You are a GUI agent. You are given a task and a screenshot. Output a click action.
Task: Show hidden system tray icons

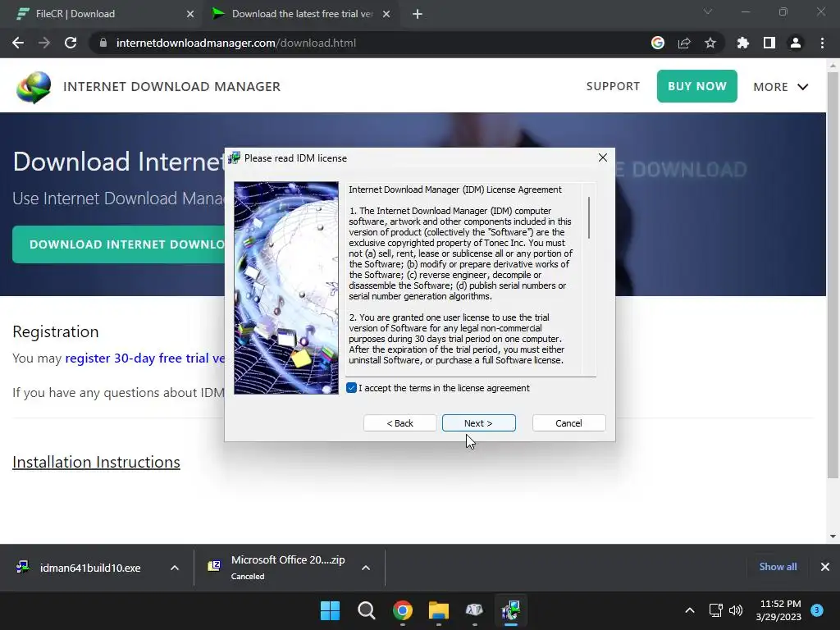[690, 610]
